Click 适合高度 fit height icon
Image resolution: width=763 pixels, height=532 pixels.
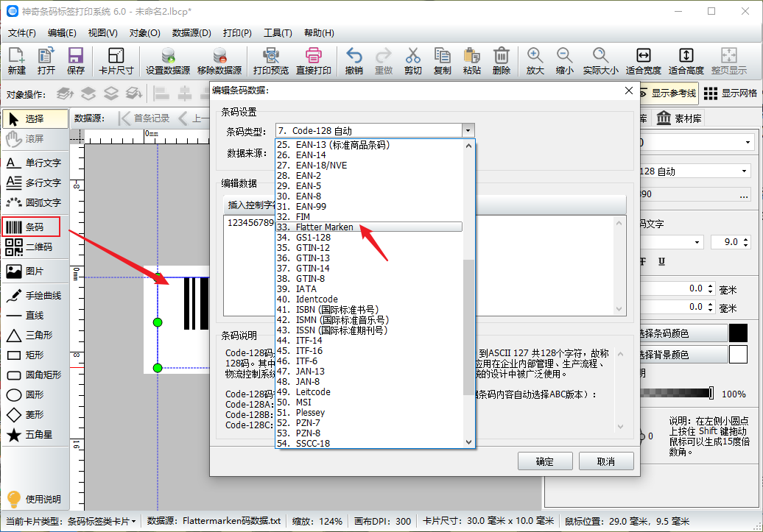[686, 61]
